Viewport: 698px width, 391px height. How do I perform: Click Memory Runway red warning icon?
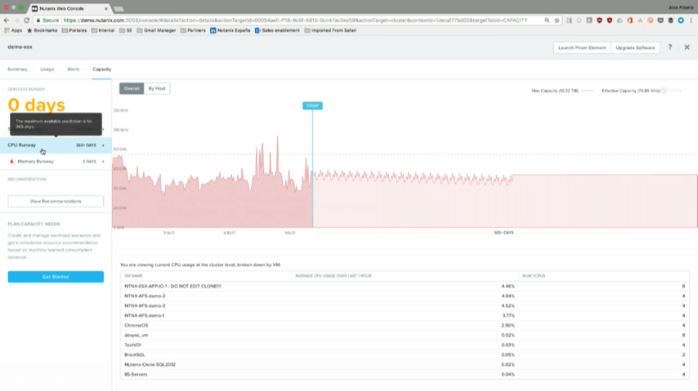coord(12,162)
